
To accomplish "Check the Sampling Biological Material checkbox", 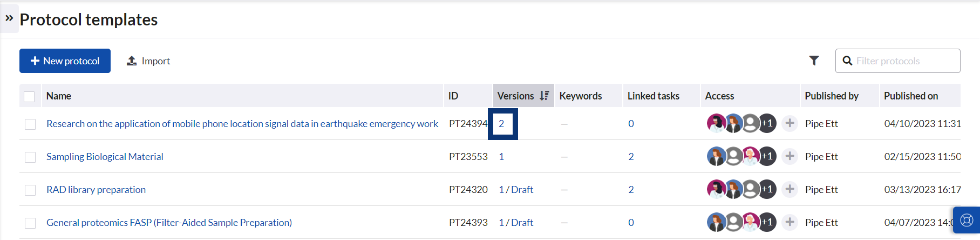I will click(30, 157).
